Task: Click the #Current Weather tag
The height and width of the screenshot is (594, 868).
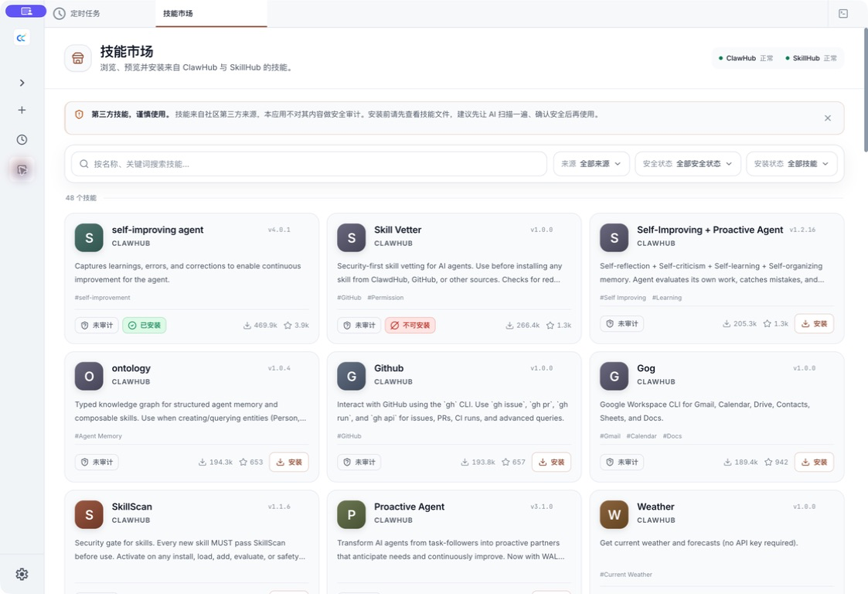Action: [x=626, y=575]
